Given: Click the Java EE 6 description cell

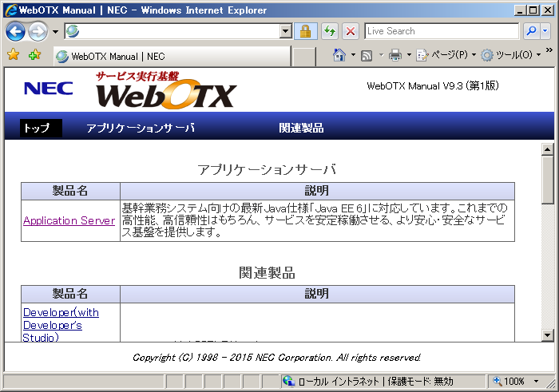Looking at the screenshot, I should pyautogui.click(x=317, y=220).
